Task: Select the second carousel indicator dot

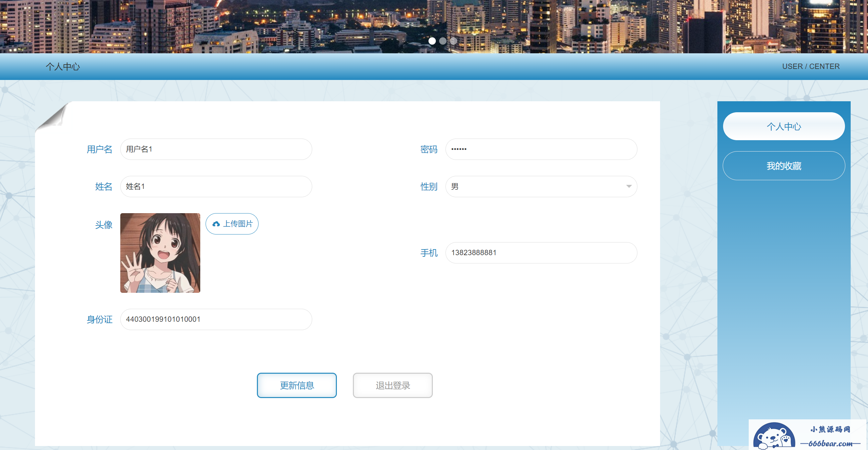Action: pyautogui.click(x=443, y=41)
